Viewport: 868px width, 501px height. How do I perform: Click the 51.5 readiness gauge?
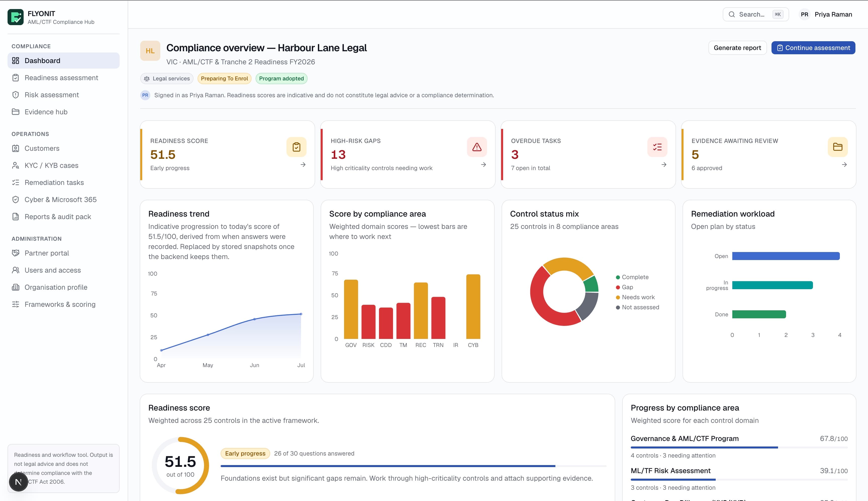180,465
